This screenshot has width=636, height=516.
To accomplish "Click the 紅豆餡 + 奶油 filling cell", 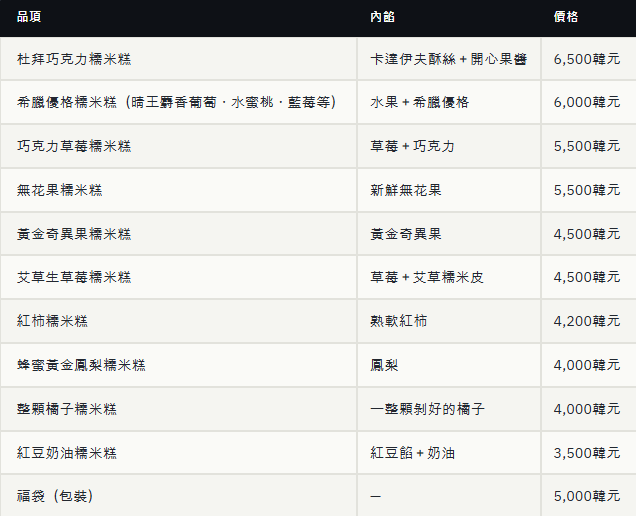I will (x=449, y=453).
